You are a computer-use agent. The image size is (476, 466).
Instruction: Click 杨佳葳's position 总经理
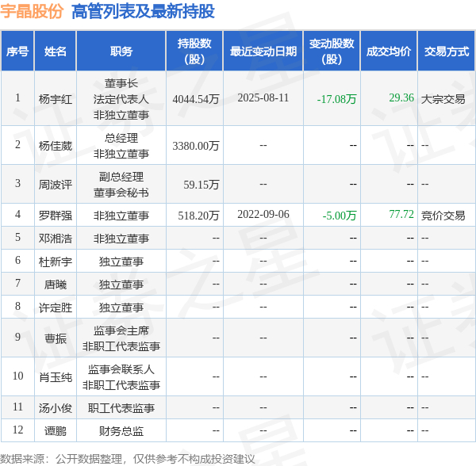pos(121,138)
